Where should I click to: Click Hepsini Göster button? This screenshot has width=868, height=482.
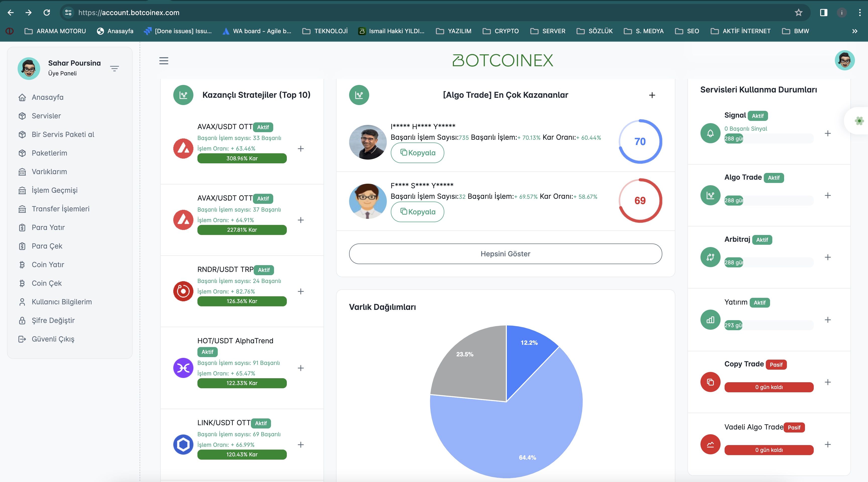tap(505, 254)
